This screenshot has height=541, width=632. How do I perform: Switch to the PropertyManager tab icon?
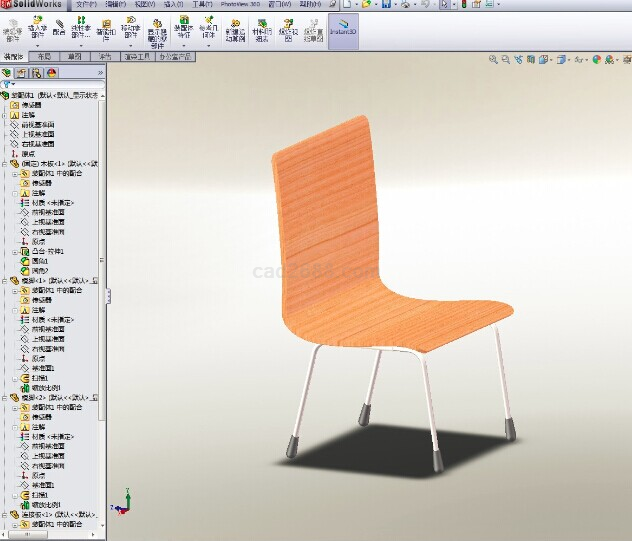click(23, 73)
